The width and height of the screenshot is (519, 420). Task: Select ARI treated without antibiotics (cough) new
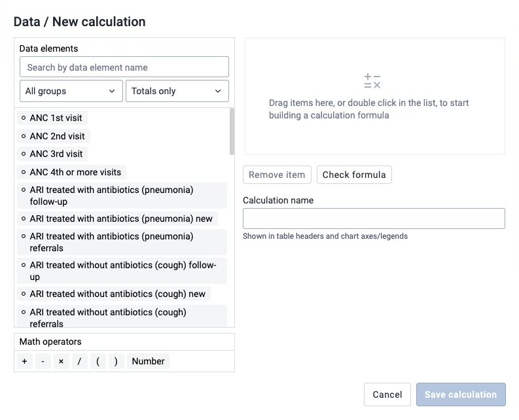point(114,294)
